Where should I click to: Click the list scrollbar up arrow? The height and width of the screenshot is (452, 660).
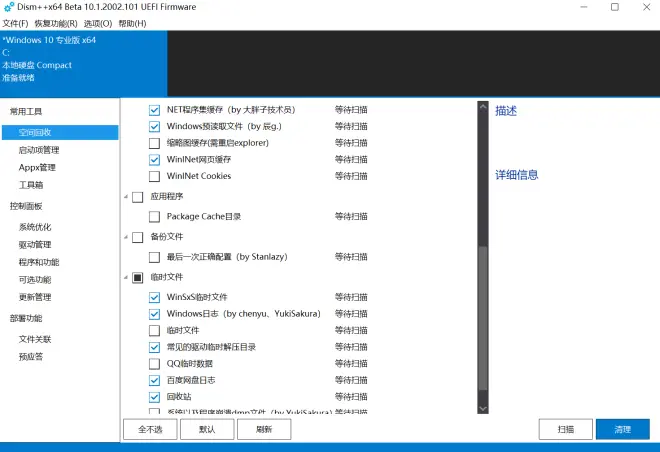coord(483,107)
